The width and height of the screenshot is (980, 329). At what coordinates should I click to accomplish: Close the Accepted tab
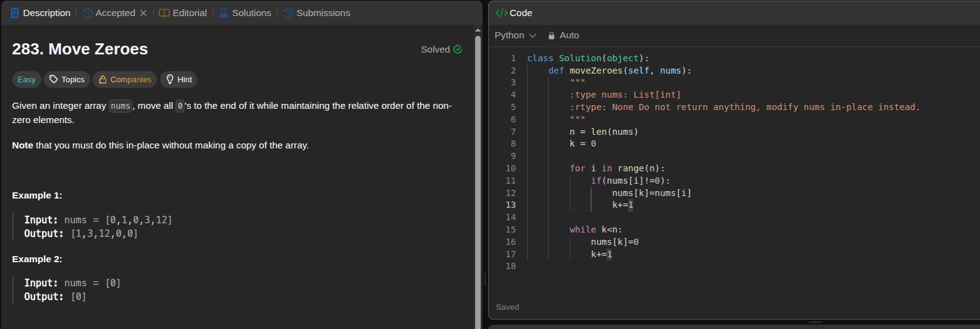(143, 13)
